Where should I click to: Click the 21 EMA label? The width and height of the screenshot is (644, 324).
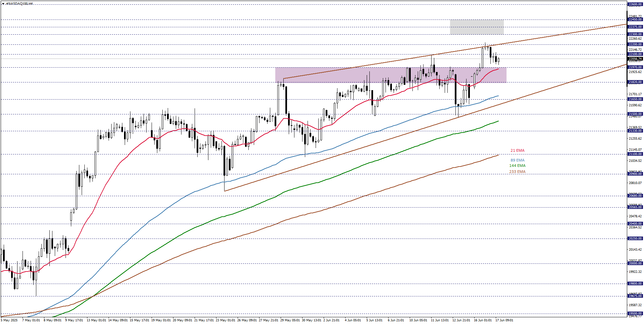pos(517,150)
